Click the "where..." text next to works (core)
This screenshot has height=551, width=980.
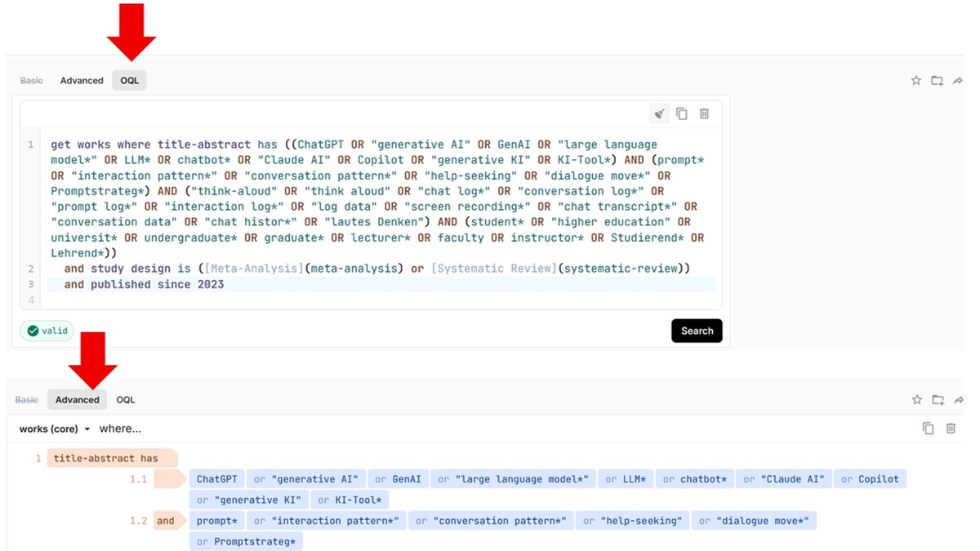120,429
